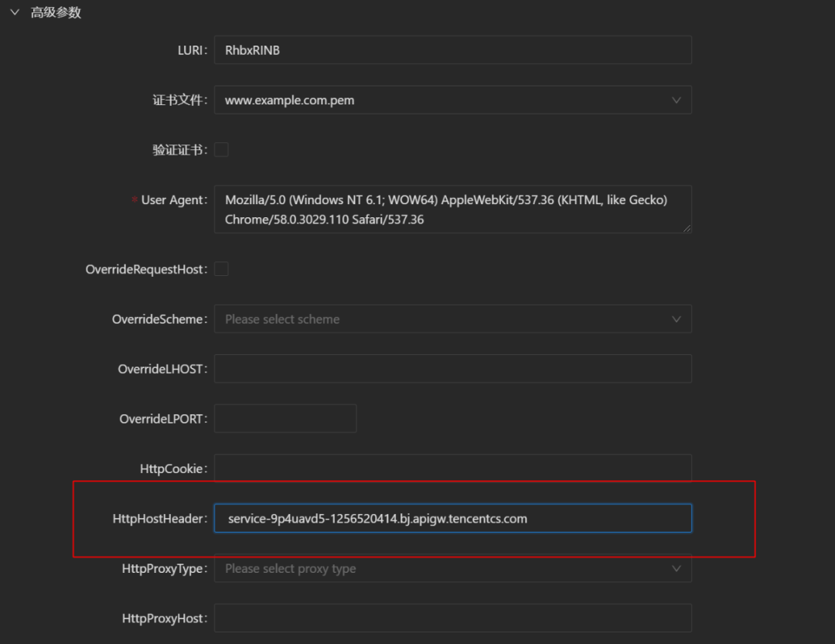Enable the OverrideRequestHost checkbox
The image size is (835, 644).
point(222,269)
